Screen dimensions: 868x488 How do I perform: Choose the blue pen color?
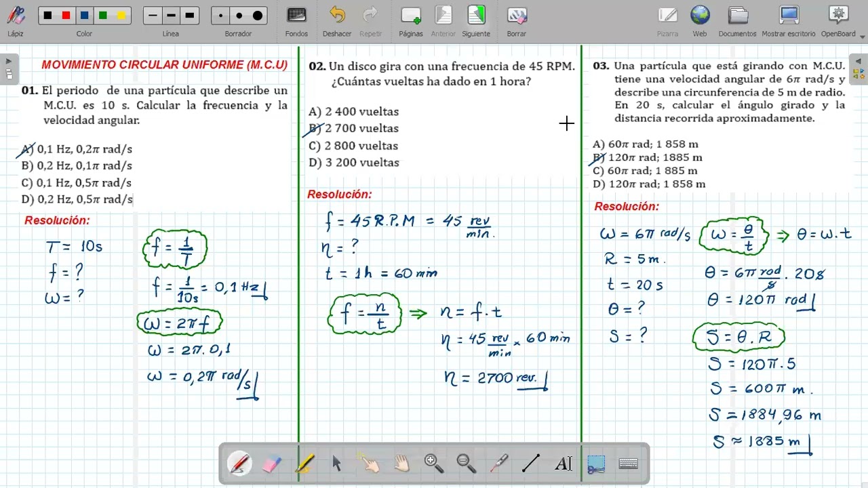tap(85, 16)
